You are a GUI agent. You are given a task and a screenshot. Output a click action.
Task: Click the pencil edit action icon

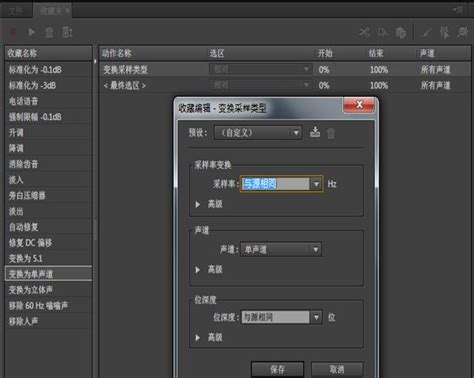tap(427, 32)
